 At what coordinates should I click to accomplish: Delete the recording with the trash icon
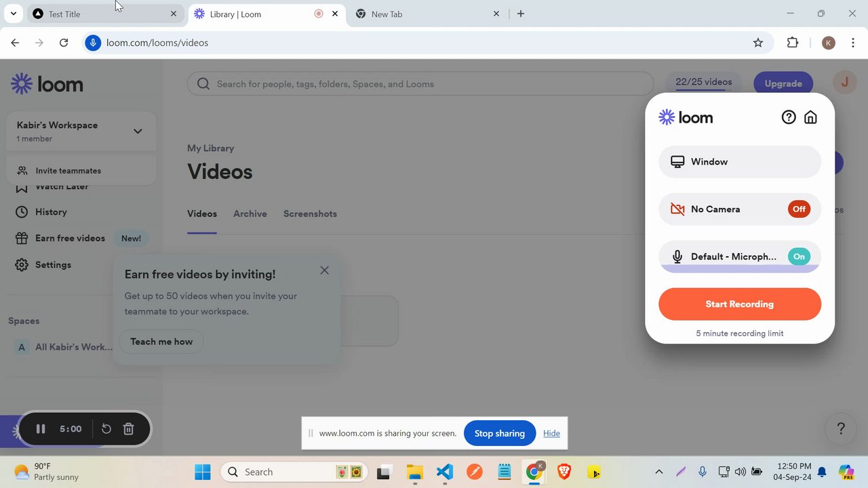[129, 429]
